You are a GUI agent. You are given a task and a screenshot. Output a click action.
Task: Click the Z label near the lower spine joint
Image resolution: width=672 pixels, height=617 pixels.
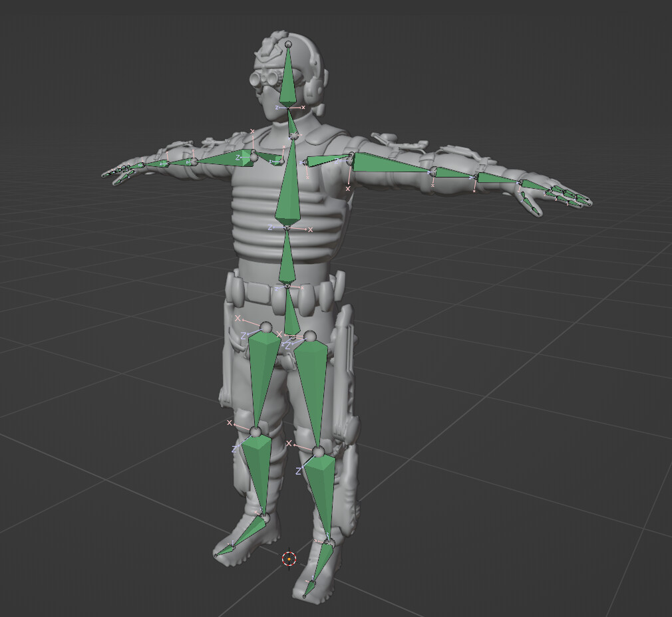click(x=276, y=289)
